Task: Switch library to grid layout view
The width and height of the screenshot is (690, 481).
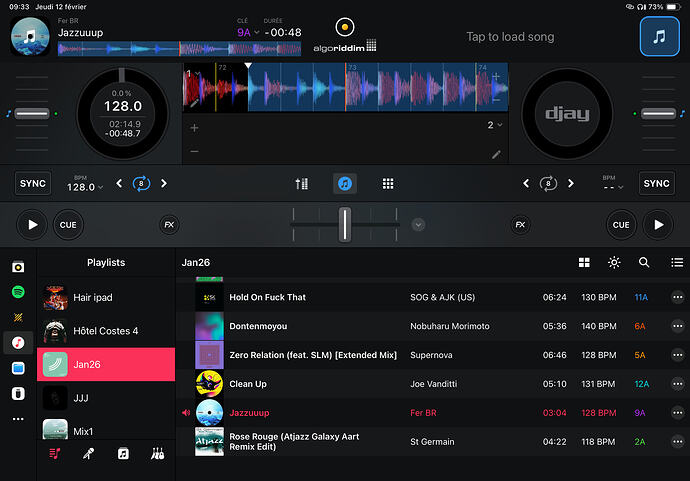Action: pos(584,262)
